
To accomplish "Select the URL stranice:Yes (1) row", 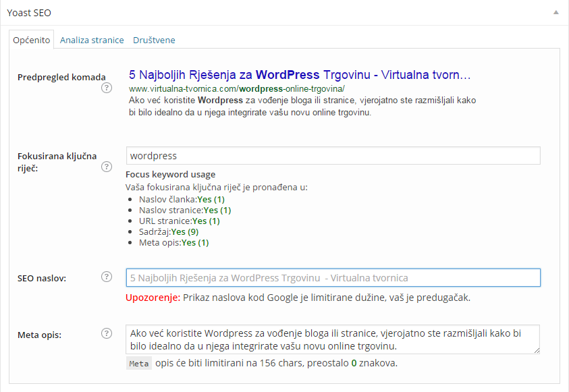I will [180, 221].
